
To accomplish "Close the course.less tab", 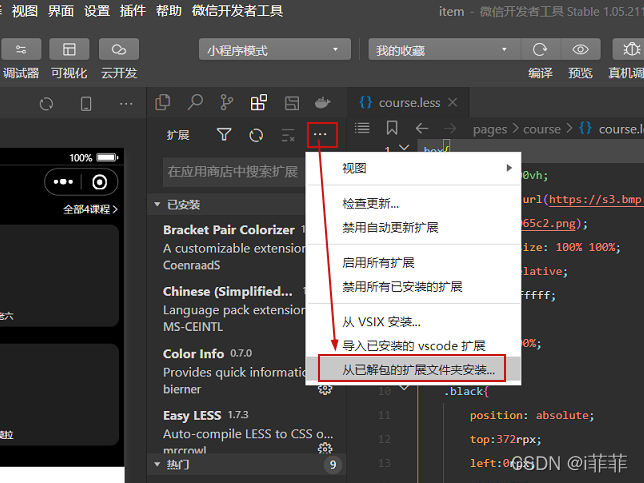I will [x=453, y=102].
